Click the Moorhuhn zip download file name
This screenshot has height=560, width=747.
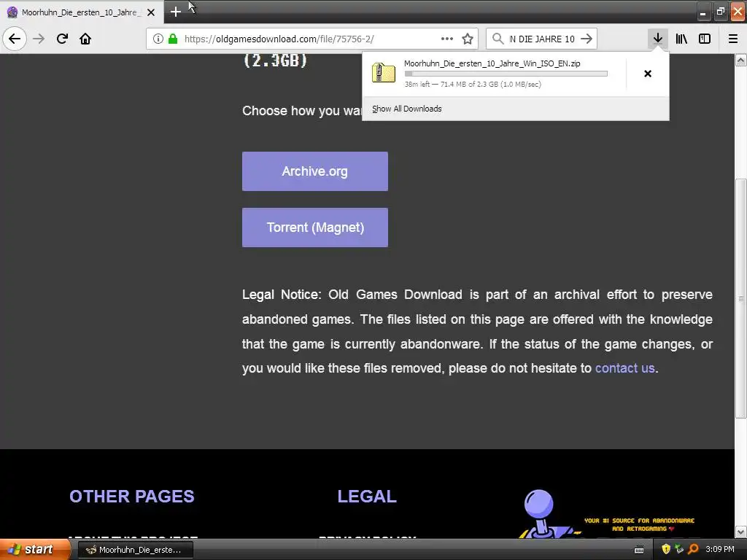point(492,63)
